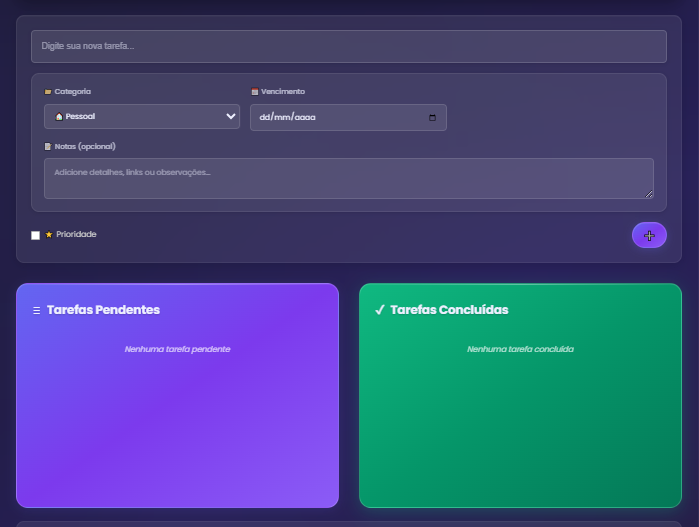Open the Categoria dropdown showing Pessoal
Viewport: 699px width, 527px height.
coord(142,116)
